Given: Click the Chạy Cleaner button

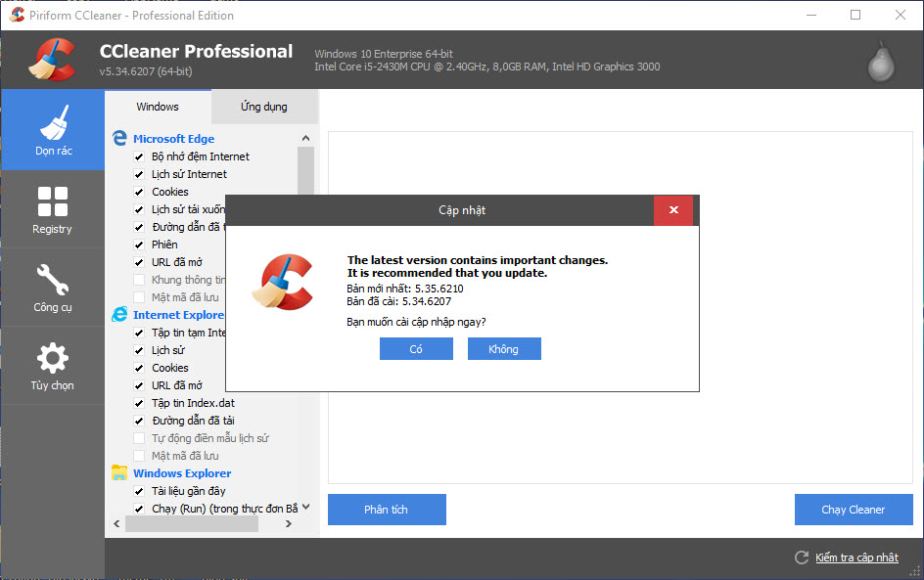Looking at the screenshot, I should [x=854, y=510].
